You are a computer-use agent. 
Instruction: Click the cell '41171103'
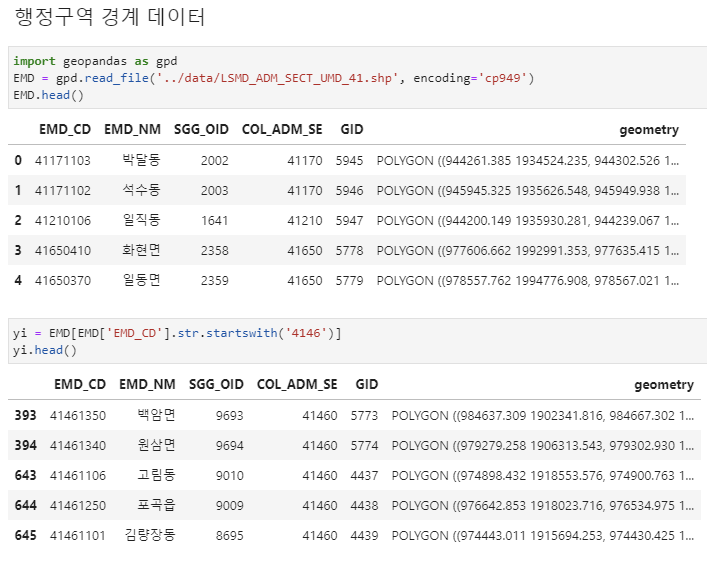tap(63, 161)
